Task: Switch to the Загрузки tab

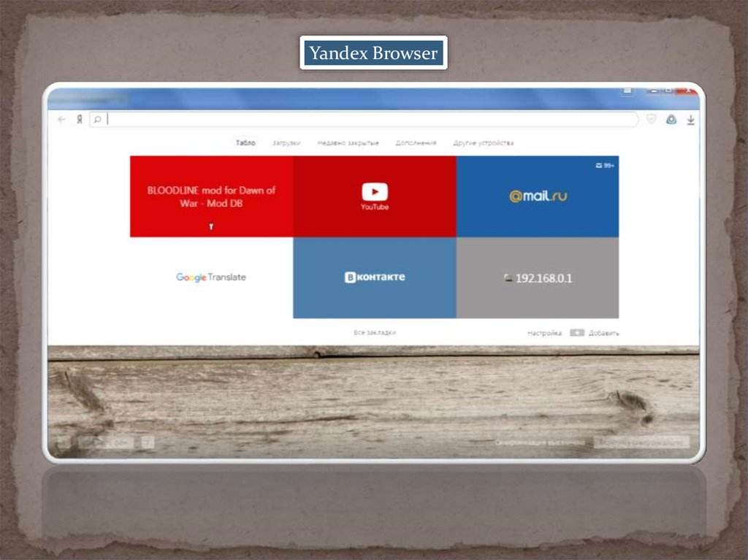Action: [x=286, y=142]
